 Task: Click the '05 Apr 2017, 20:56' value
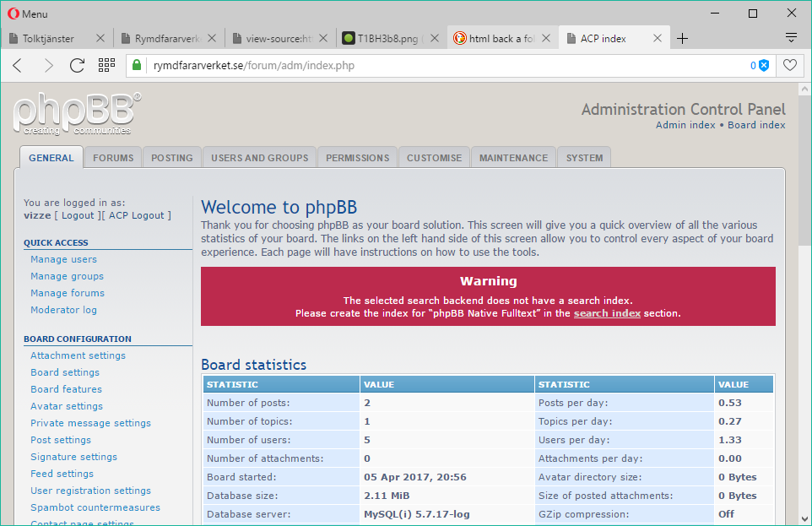415,477
